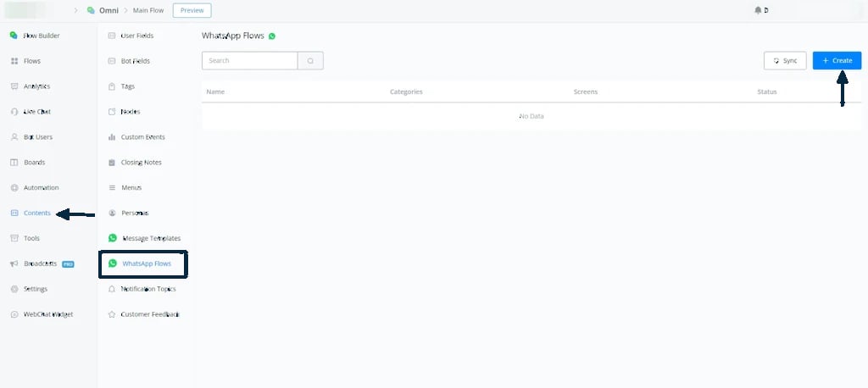The width and height of the screenshot is (868, 388).
Task: Click the Menus hamburger icon
Action: [112, 187]
